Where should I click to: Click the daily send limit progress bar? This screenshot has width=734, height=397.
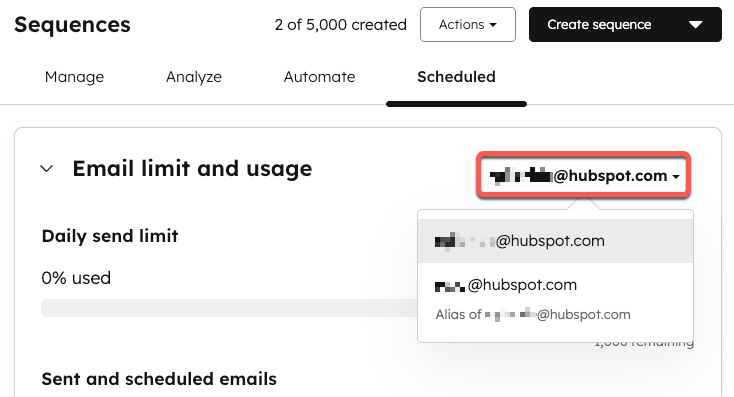click(x=229, y=308)
